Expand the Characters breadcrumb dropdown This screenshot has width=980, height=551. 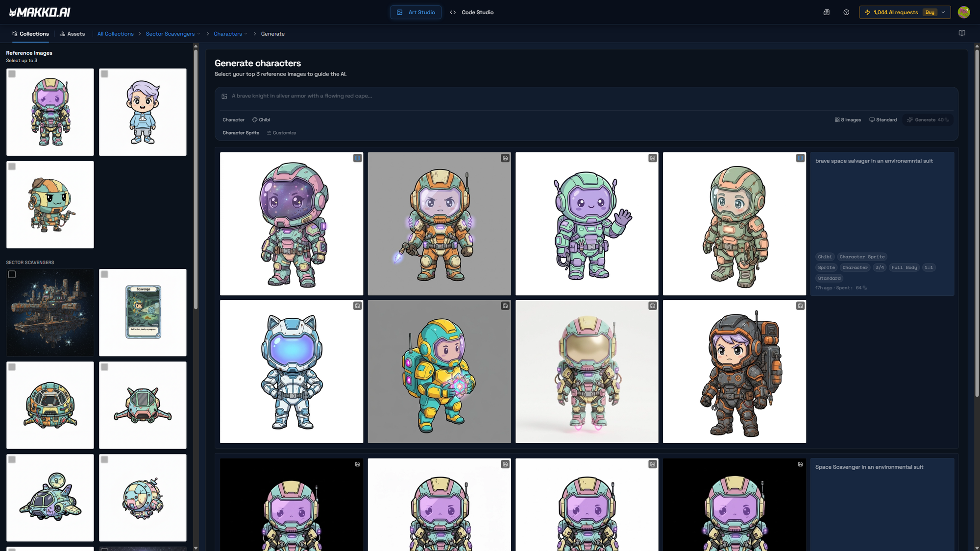coord(246,34)
